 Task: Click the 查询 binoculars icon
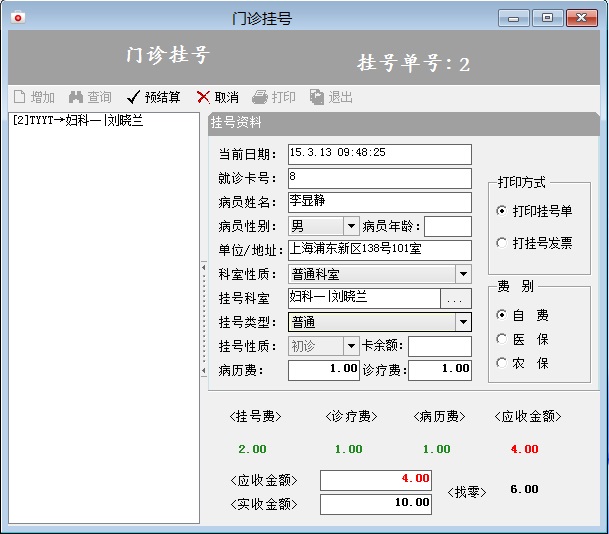(76, 97)
